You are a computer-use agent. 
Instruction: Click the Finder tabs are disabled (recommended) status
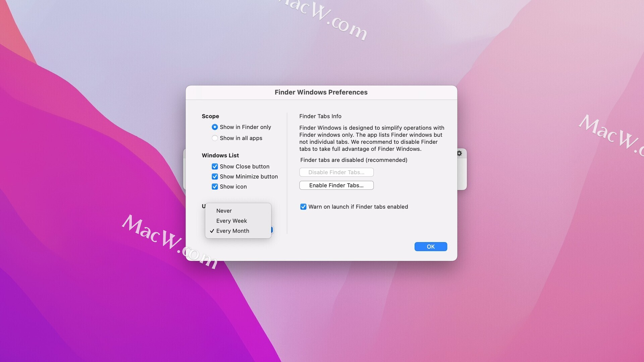pos(354,160)
